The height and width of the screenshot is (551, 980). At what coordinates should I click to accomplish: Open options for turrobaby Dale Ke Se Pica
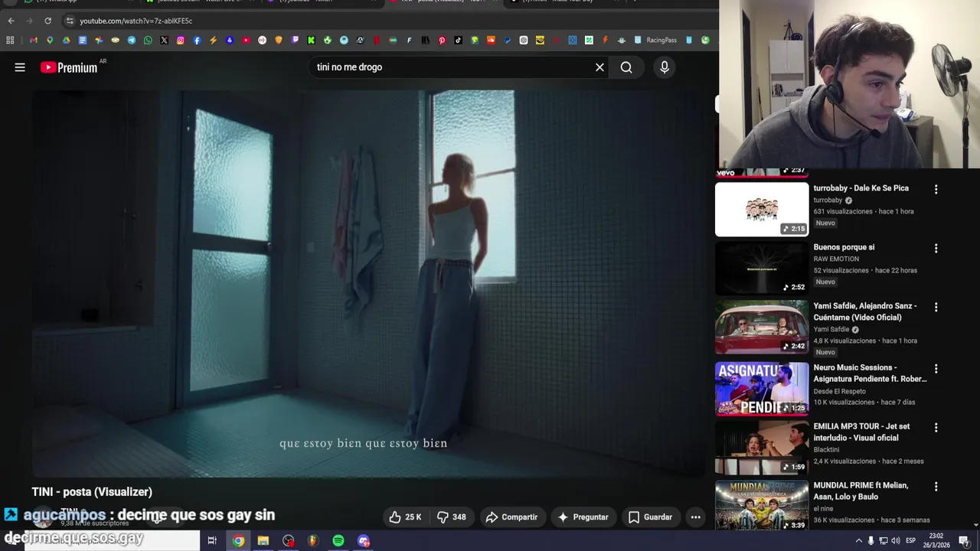[936, 189]
